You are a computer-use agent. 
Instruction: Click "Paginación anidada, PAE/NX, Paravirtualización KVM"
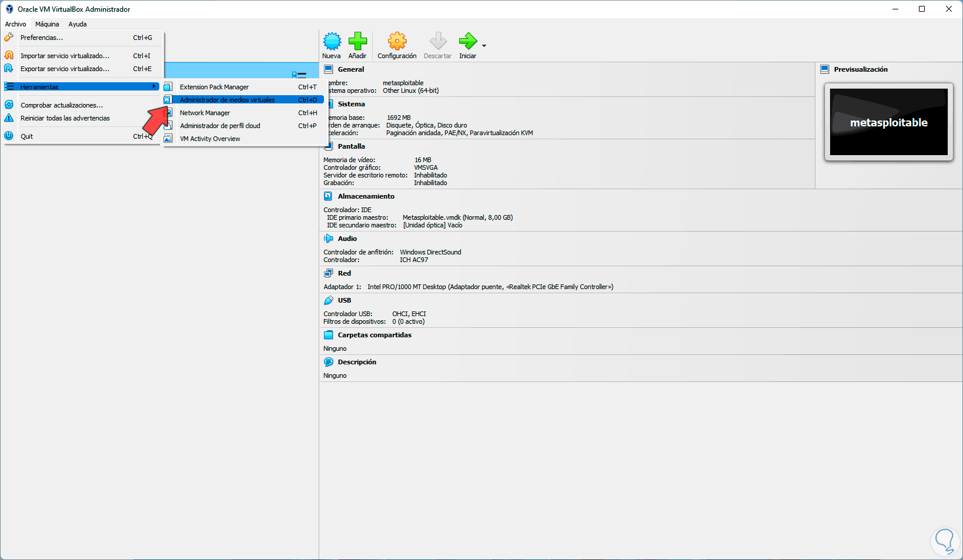coord(460,133)
